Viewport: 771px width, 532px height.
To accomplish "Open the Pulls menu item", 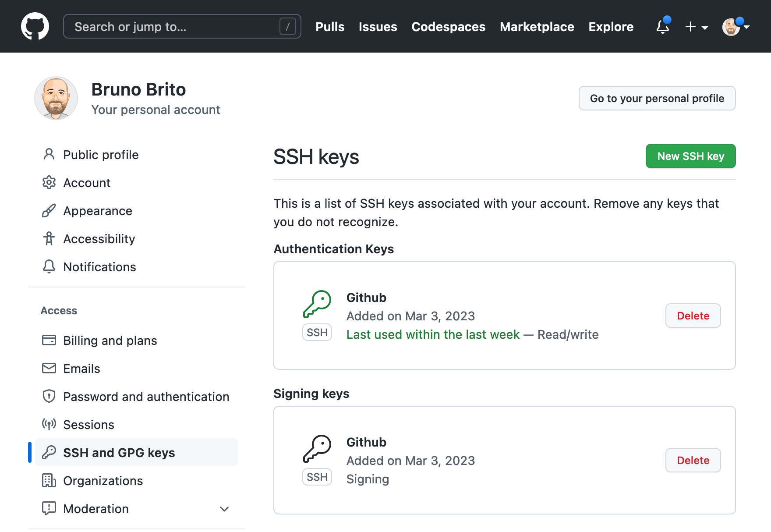I will click(330, 27).
